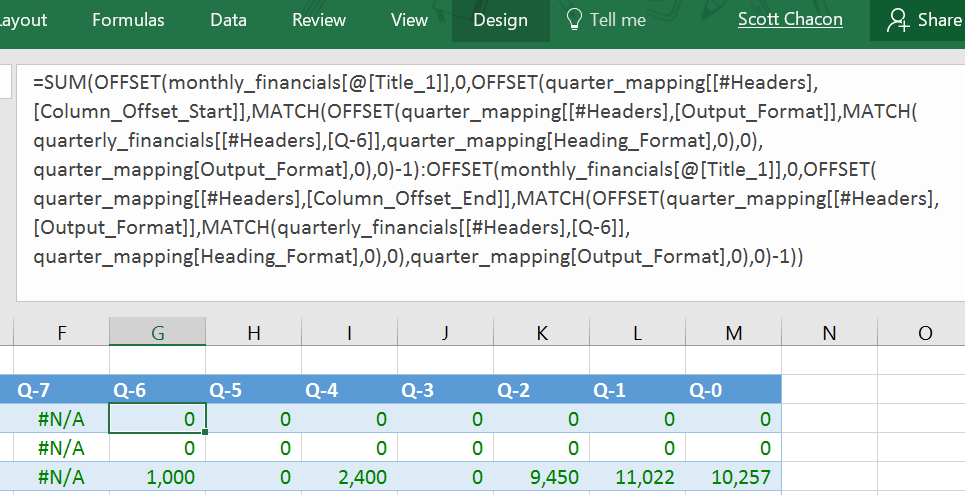Open the Review ribbon tab
This screenshot has height=495, width=965.
pyautogui.click(x=319, y=20)
